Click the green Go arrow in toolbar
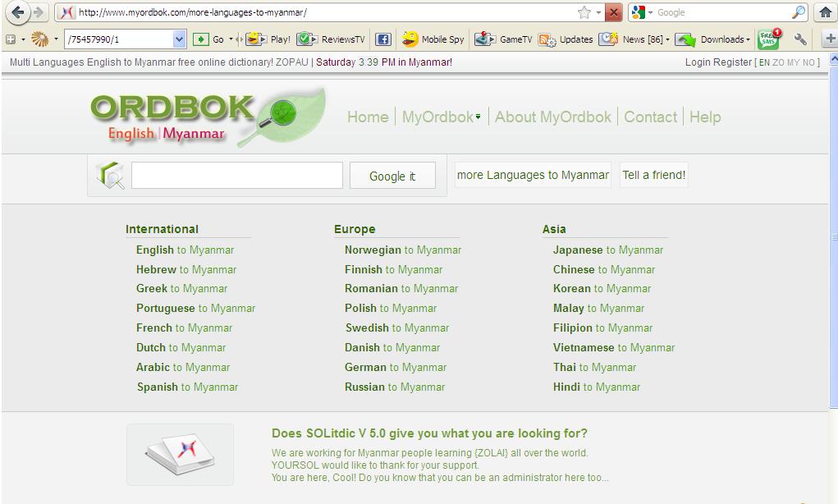Image resolution: width=838 pixels, height=504 pixels. coord(200,39)
